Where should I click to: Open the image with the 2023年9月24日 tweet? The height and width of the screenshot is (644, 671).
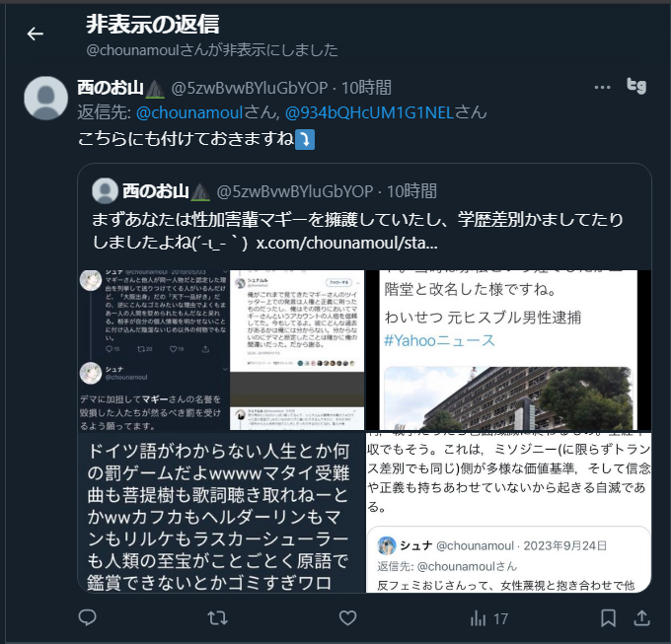(508, 512)
